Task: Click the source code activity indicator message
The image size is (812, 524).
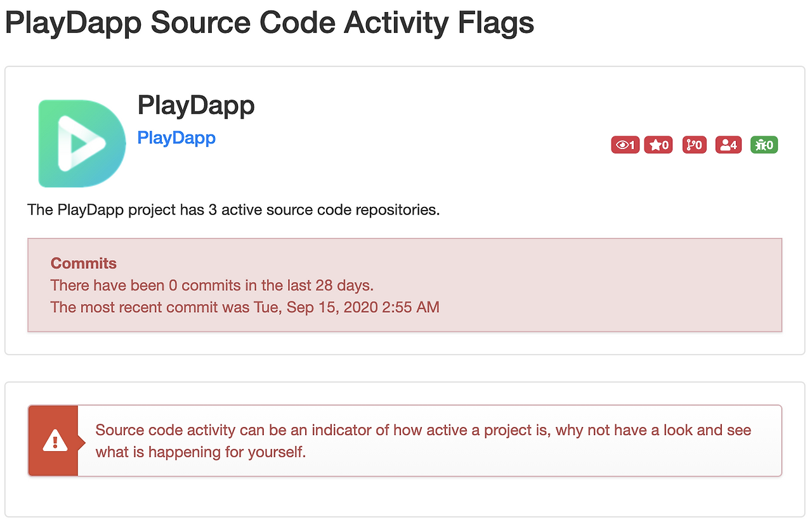Action: coord(423,441)
